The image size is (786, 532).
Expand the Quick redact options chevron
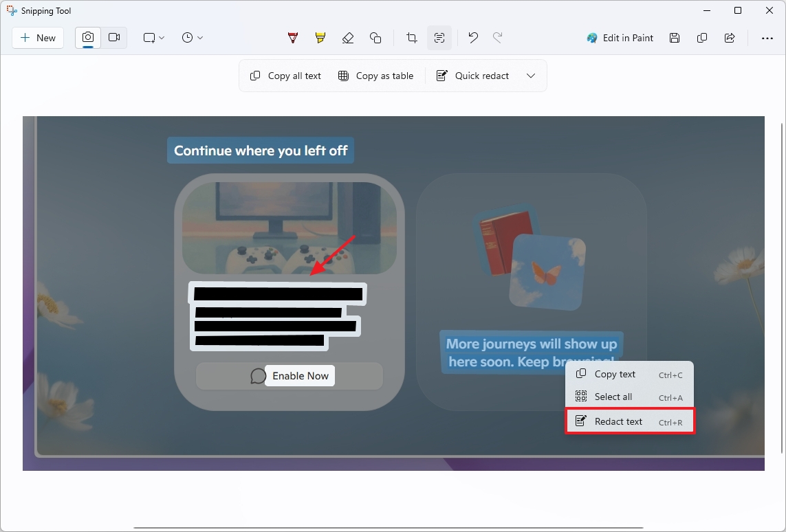click(531, 76)
